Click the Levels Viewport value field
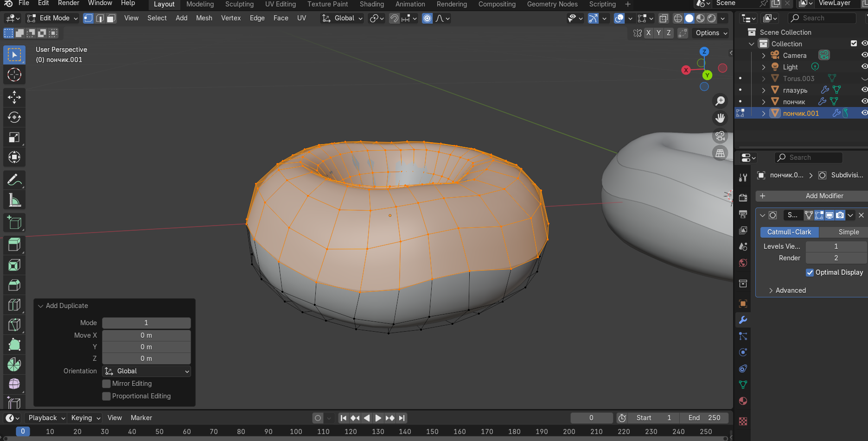The image size is (868, 441). pos(836,246)
